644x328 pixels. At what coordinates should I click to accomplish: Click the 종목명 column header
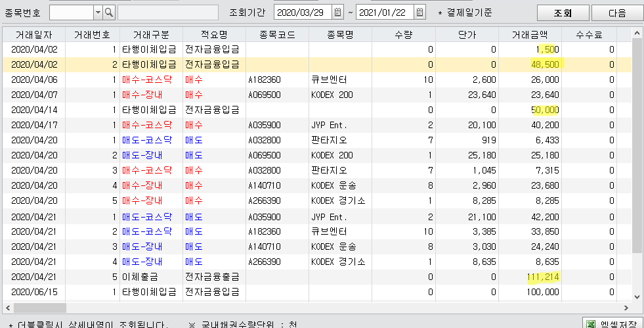[341, 34]
